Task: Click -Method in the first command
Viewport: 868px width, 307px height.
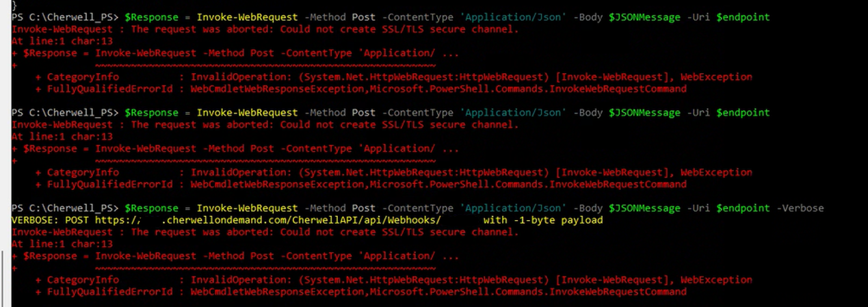Action: point(325,16)
